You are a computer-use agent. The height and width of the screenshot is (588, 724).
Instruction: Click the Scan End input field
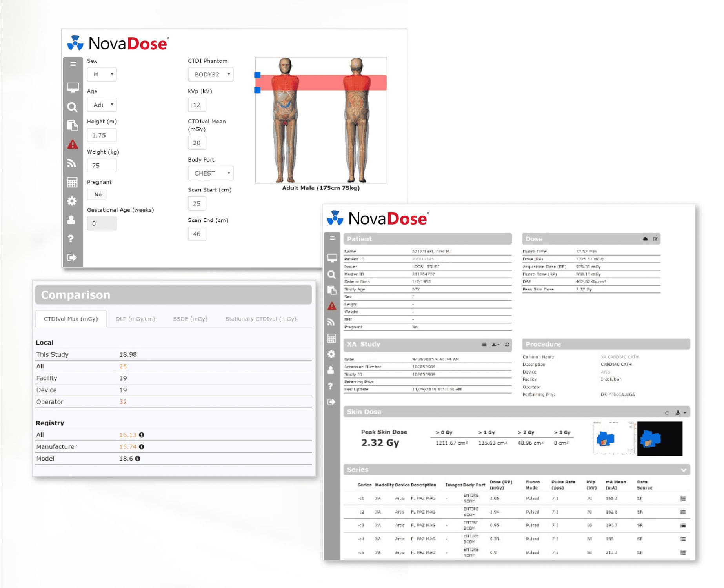[197, 234]
